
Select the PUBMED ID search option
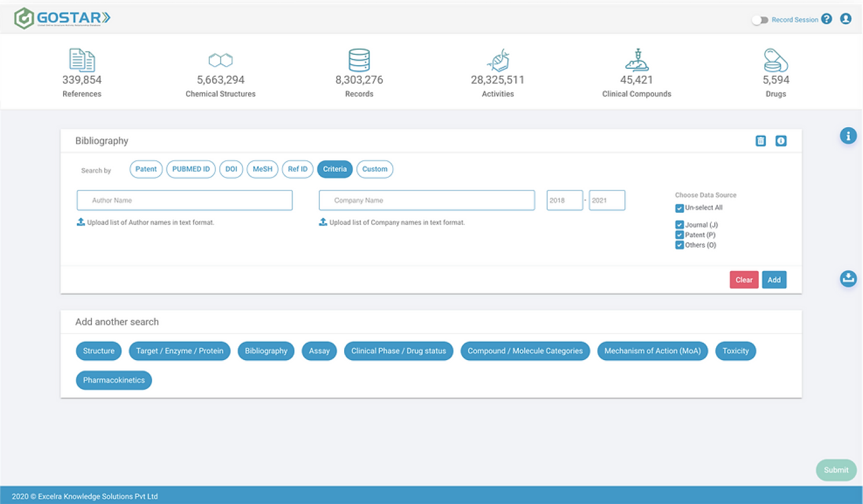coord(191,169)
